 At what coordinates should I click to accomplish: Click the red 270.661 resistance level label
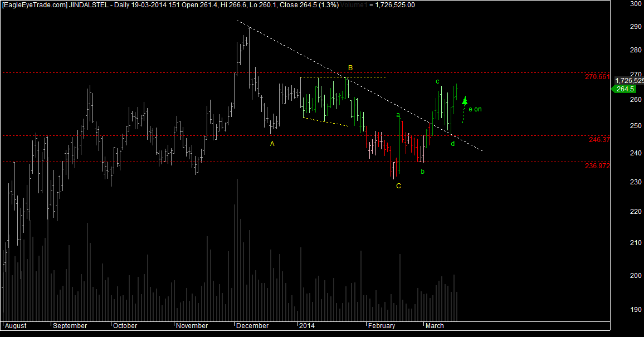[597, 77]
